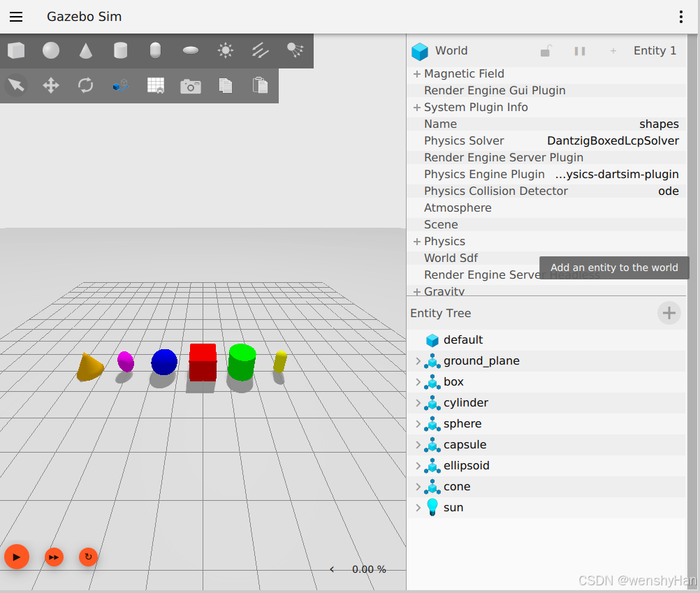The width and height of the screenshot is (700, 593).
Task: Insert a capsule shape
Action: coord(155,50)
